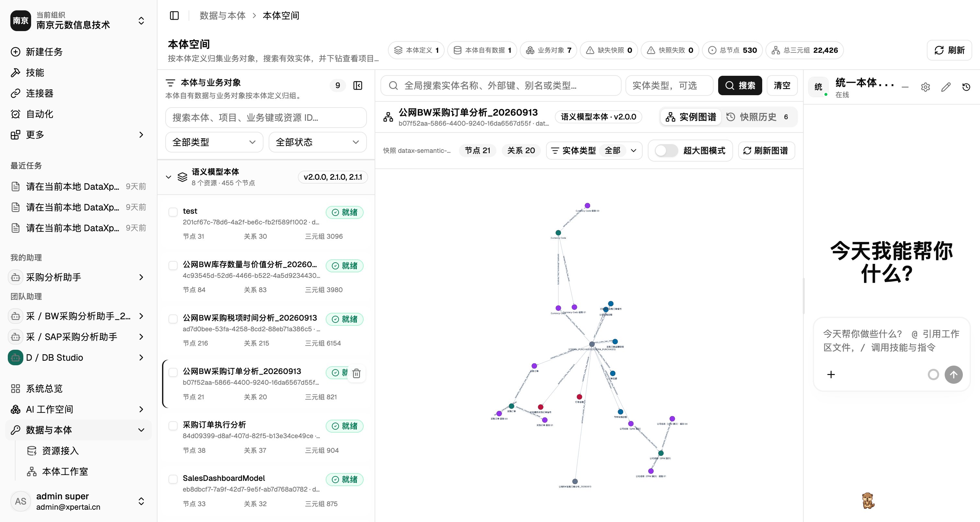Click the 搜索 button
This screenshot has height=522, width=980.
pos(740,85)
